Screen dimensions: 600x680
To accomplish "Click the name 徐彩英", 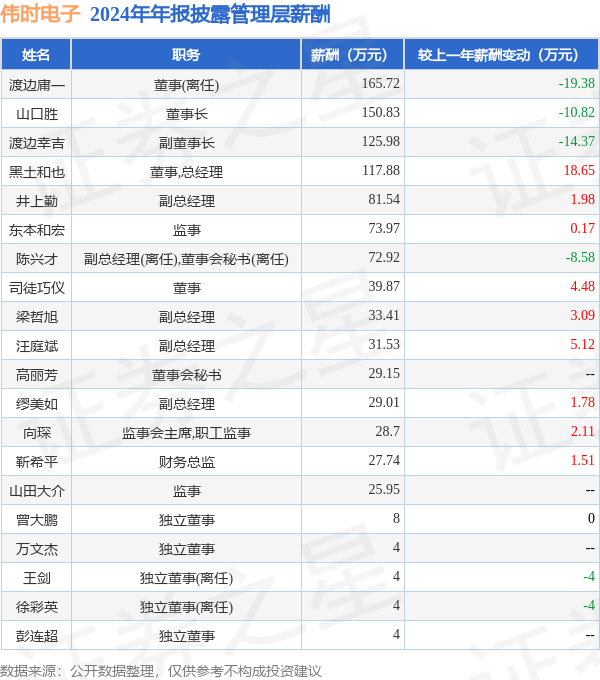I will (x=37, y=607).
